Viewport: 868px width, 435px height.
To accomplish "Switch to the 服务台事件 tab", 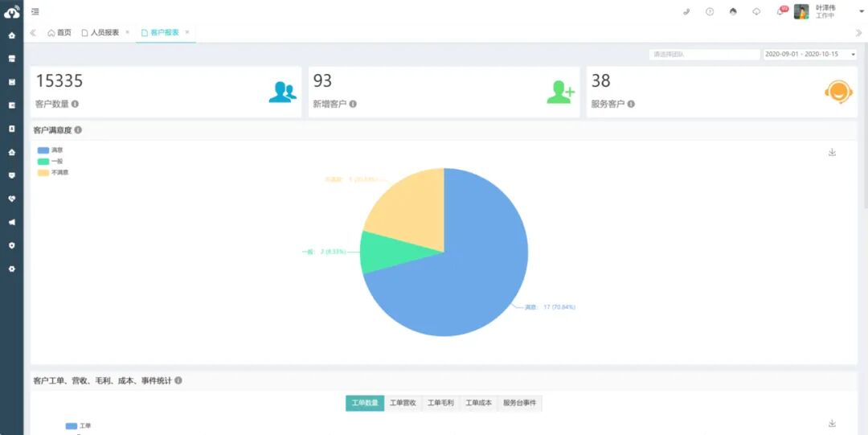I will [x=520, y=404].
